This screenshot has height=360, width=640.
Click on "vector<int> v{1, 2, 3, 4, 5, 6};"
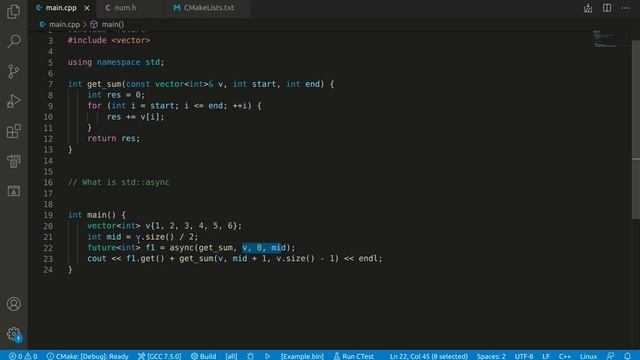click(x=164, y=226)
